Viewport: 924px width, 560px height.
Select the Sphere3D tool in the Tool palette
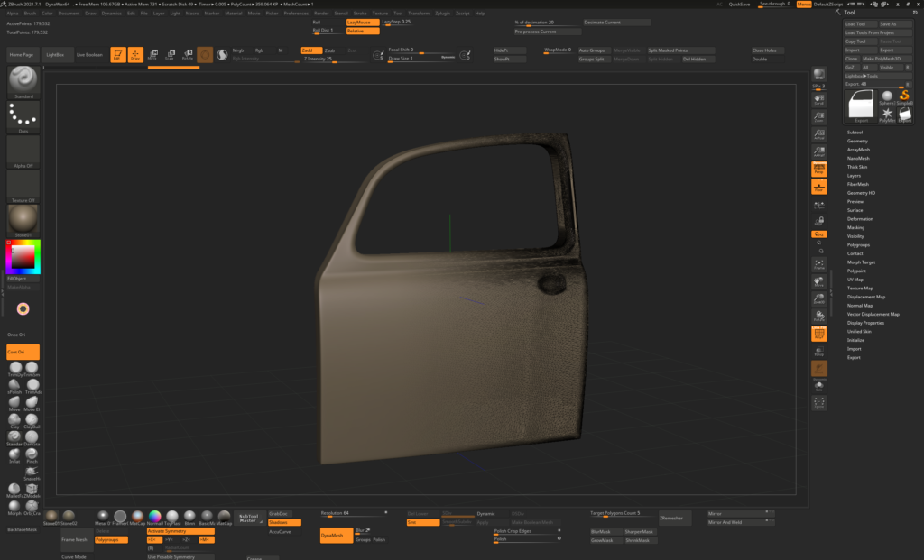tap(887, 96)
